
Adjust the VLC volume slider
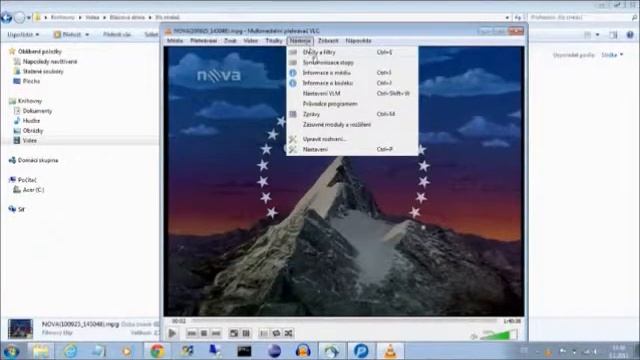tap(500, 335)
